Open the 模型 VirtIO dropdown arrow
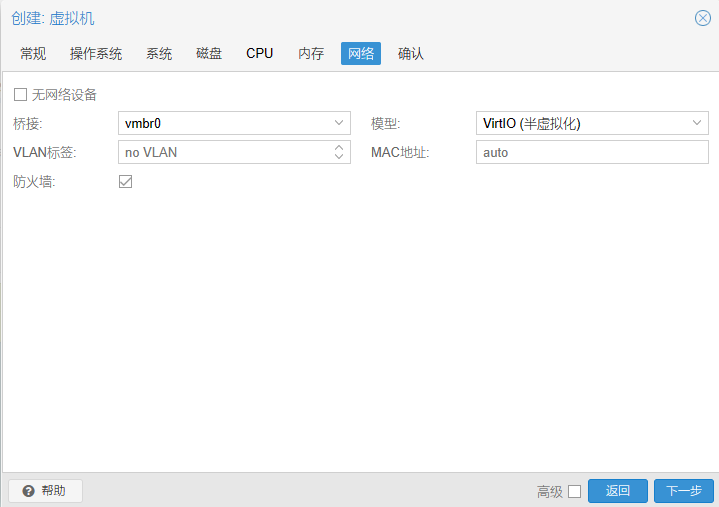The height and width of the screenshot is (507, 719). click(x=697, y=123)
